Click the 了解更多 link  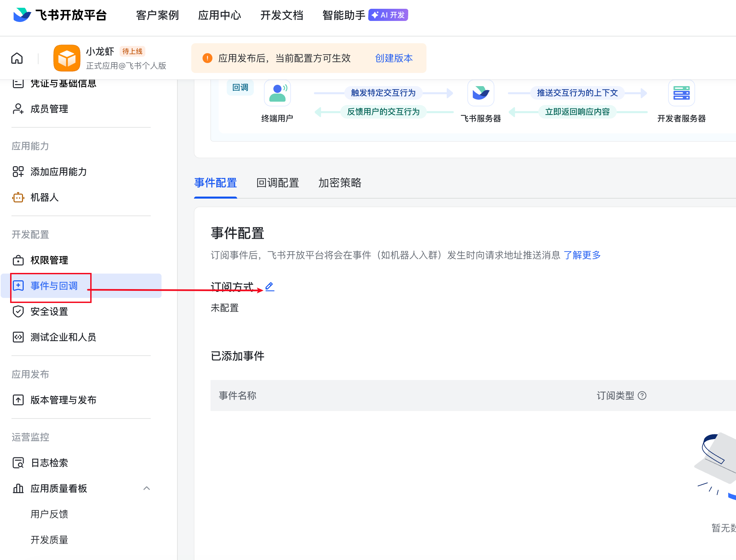[582, 255]
